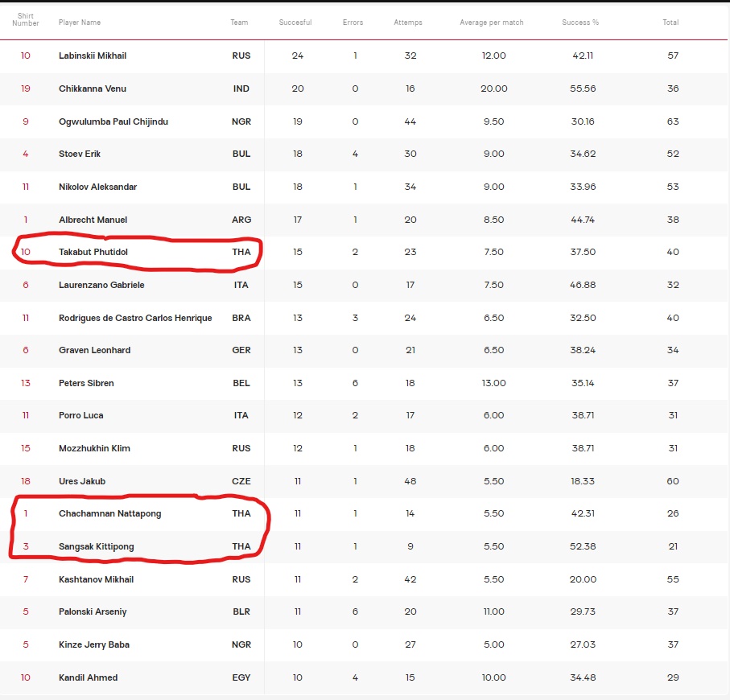730x700 pixels.
Task: Open player Stoev Erik
Action: click(x=80, y=154)
